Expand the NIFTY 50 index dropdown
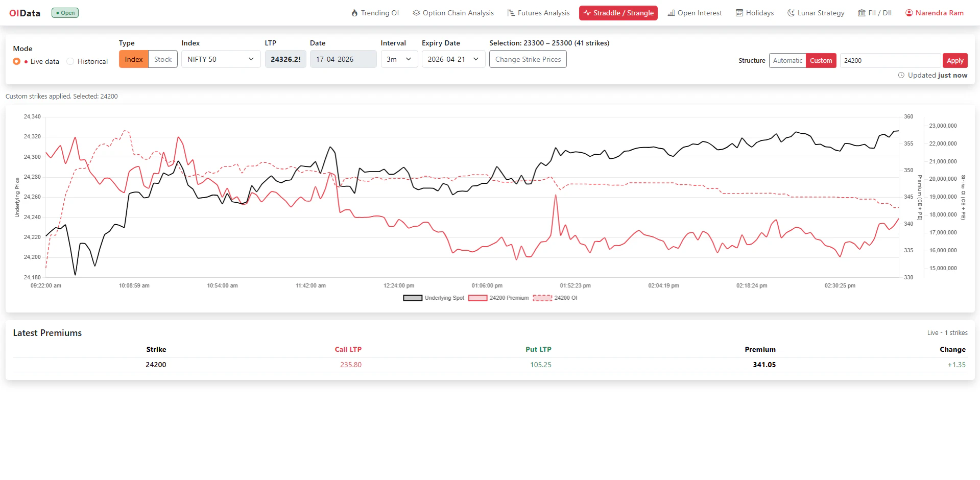 pos(220,59)
